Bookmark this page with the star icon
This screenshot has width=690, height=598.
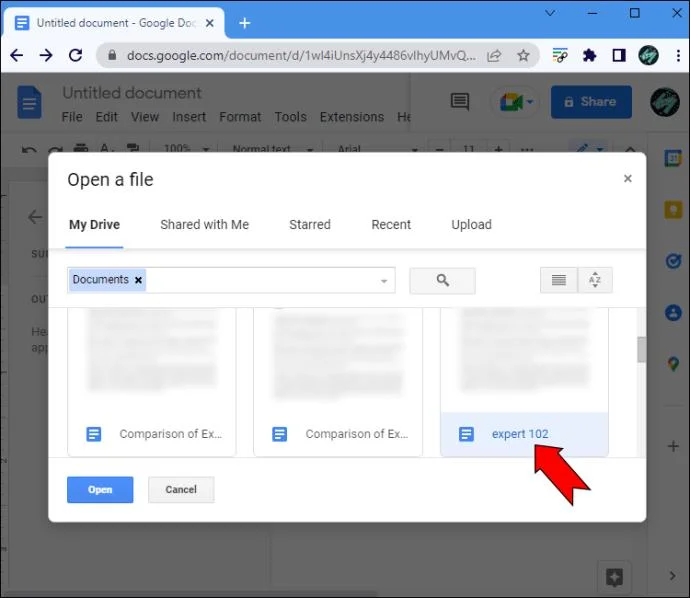(523, 55)
